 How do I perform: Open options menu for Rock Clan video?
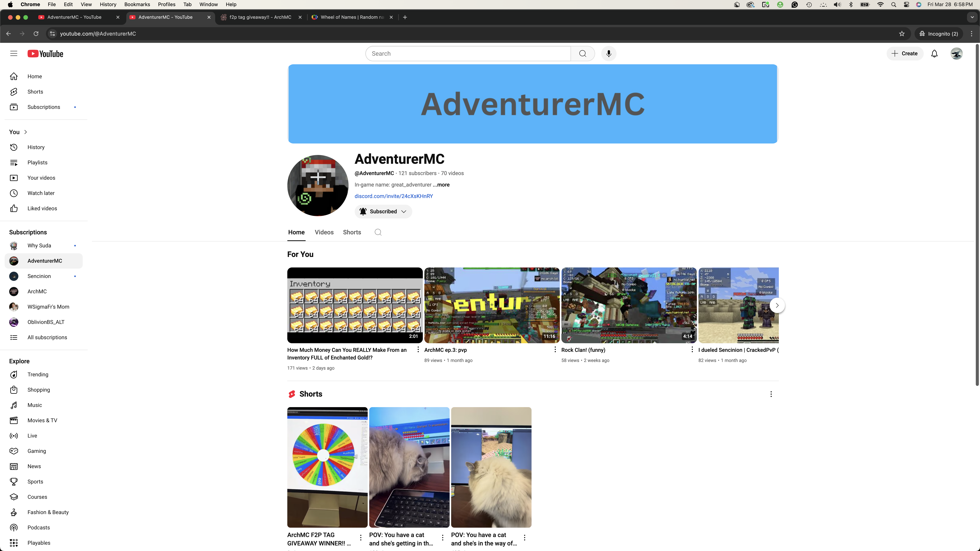coord(692,350)
